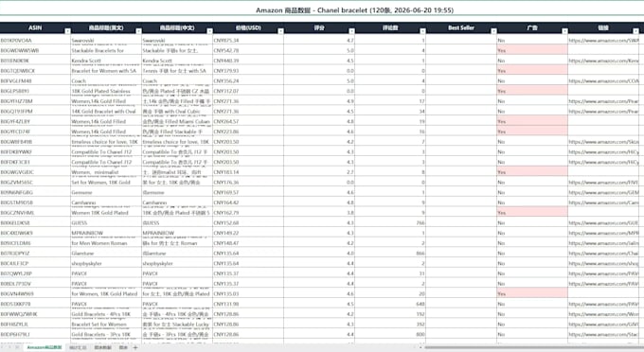644x352 pixels.
Task: Click the ASIN header cell
Action: click(35, 27)
